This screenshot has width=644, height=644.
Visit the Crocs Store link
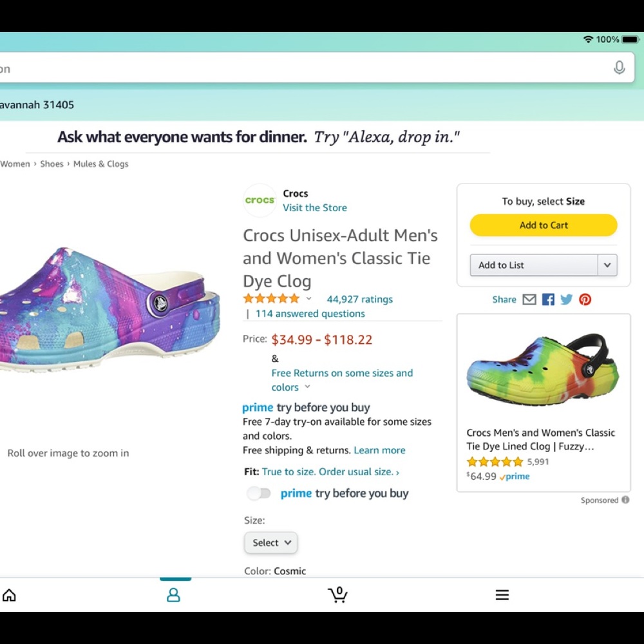[x=315, y=207]
